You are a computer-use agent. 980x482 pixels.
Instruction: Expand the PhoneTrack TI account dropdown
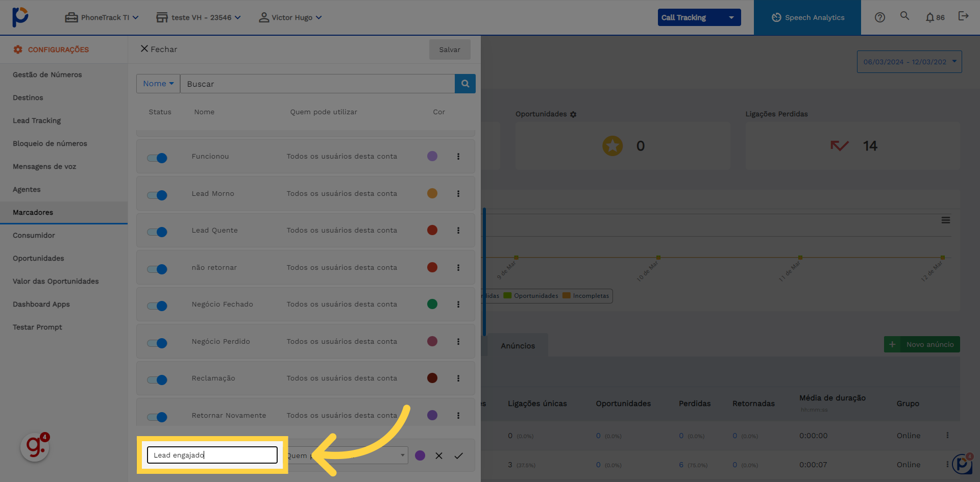[102, 17]
